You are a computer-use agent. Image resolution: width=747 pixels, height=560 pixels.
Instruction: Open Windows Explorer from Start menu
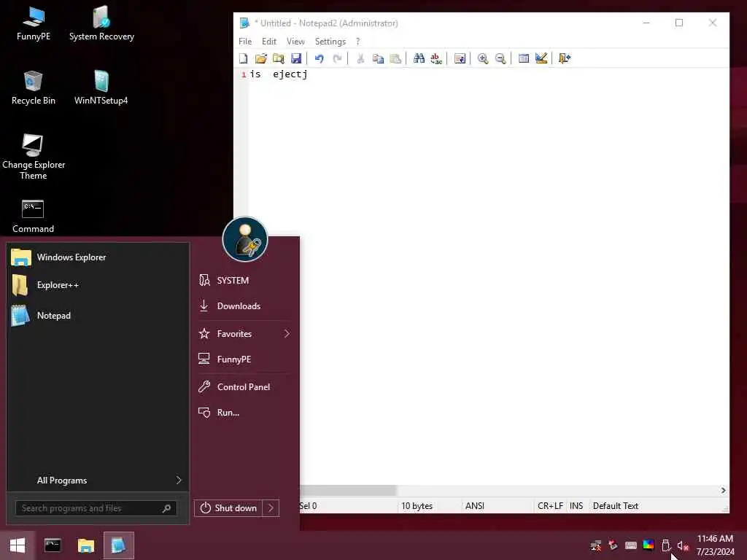(x=98, y=257)
